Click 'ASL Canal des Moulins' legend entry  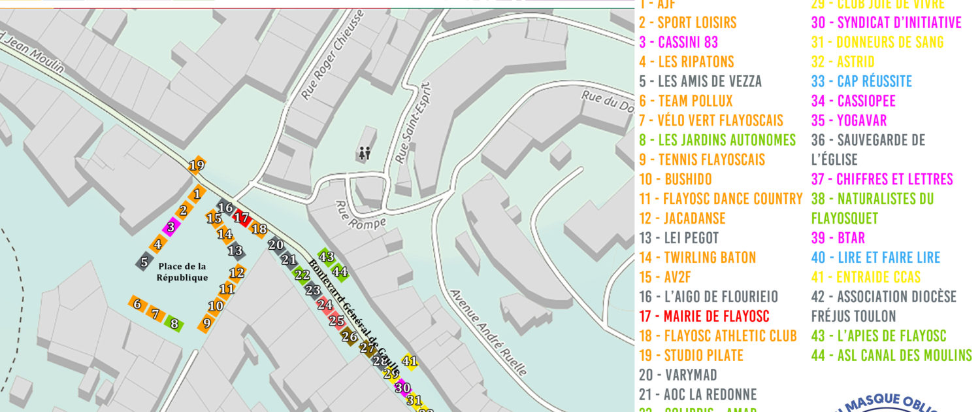(x=891, y=356)
